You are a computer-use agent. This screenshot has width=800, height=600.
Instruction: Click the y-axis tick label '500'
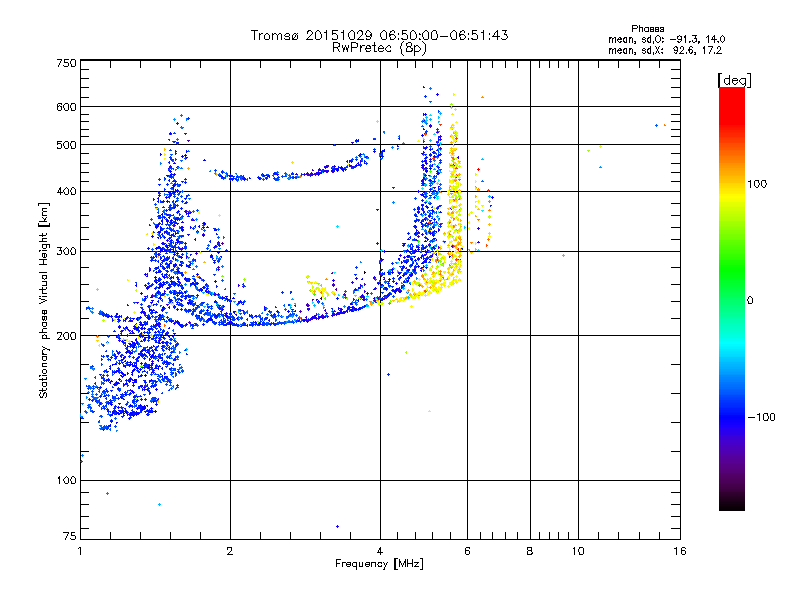(66, 145)
